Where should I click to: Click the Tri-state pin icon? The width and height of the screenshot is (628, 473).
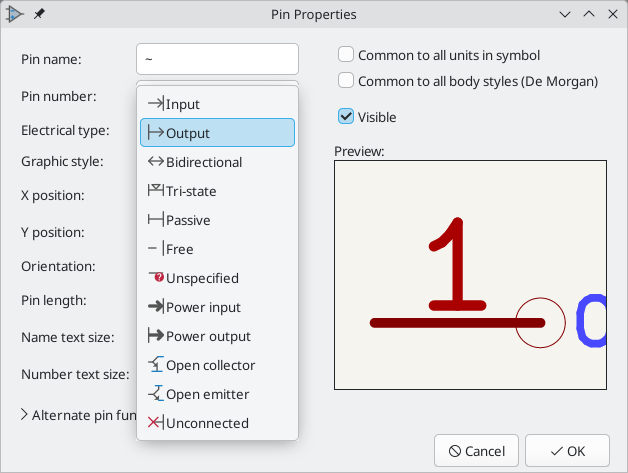pos(155,191)
